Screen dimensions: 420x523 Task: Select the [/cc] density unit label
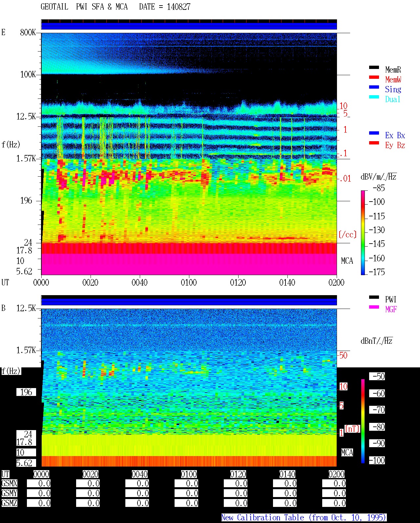pos(347,234)
